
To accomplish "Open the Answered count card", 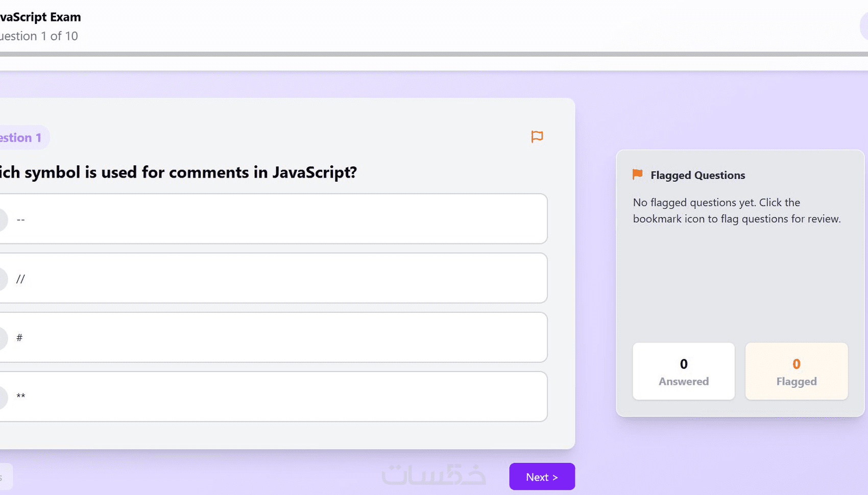I will [683, 371].
